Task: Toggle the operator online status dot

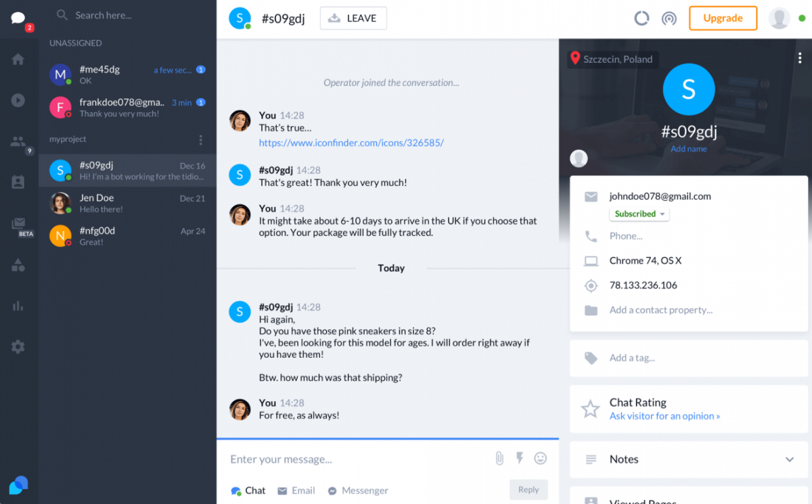Action: pyautogui.click(x=802, y=18)
